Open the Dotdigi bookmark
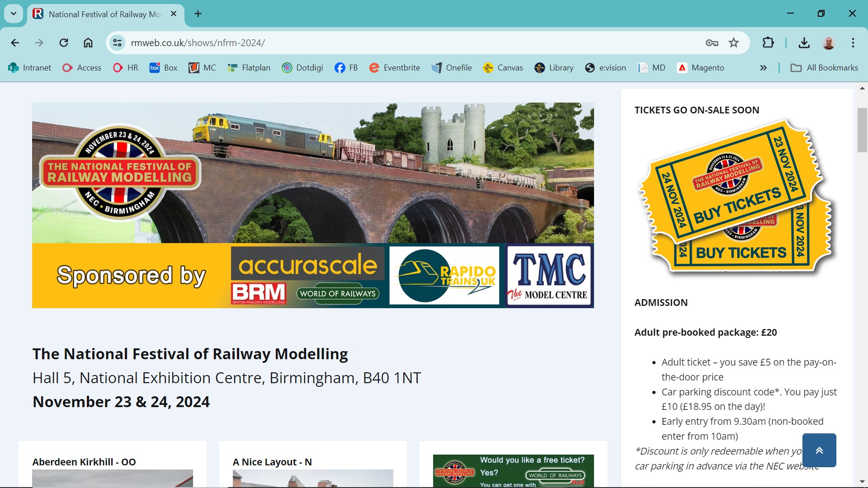 tap(302, 68)
